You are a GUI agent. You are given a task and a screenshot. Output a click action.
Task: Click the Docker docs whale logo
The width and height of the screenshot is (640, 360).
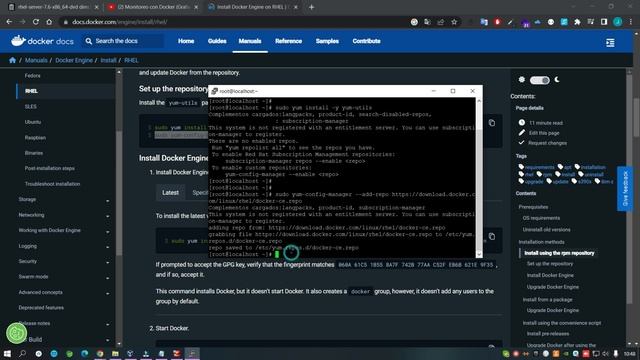pyautogui.click(x=19, y=41)
